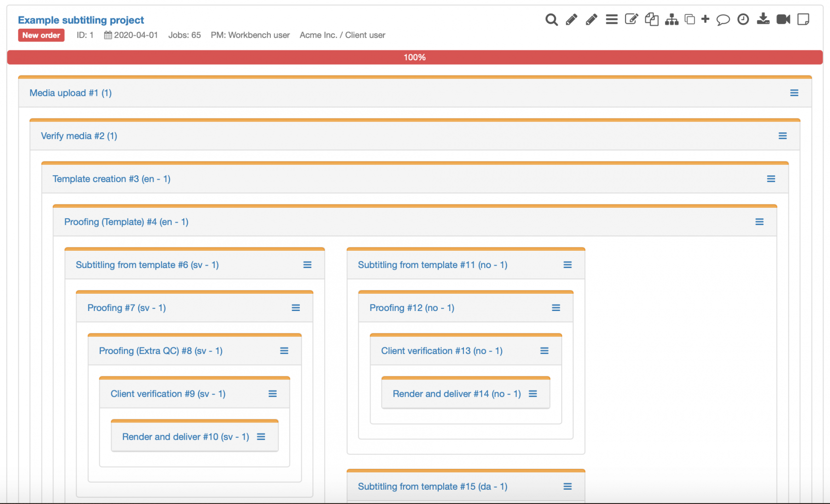The image size is (830, 504).
Task: Open the Template creation #3 job link
Action: coord(112,179)
